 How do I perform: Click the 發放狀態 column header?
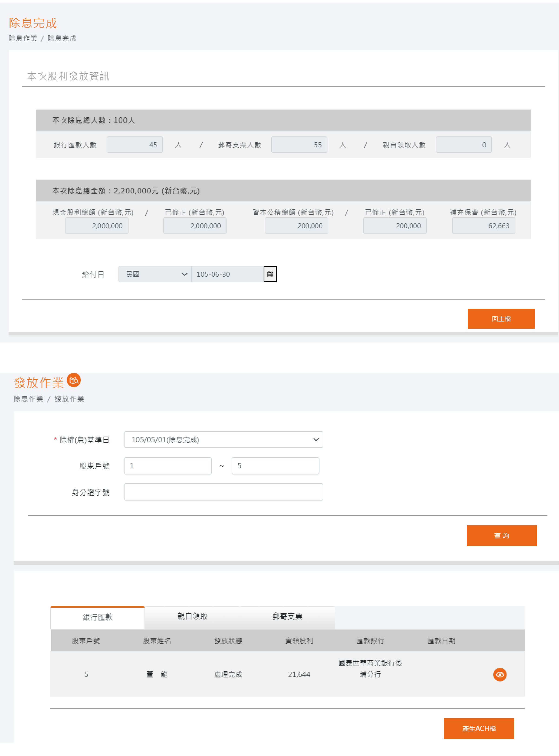pos(228,640)
